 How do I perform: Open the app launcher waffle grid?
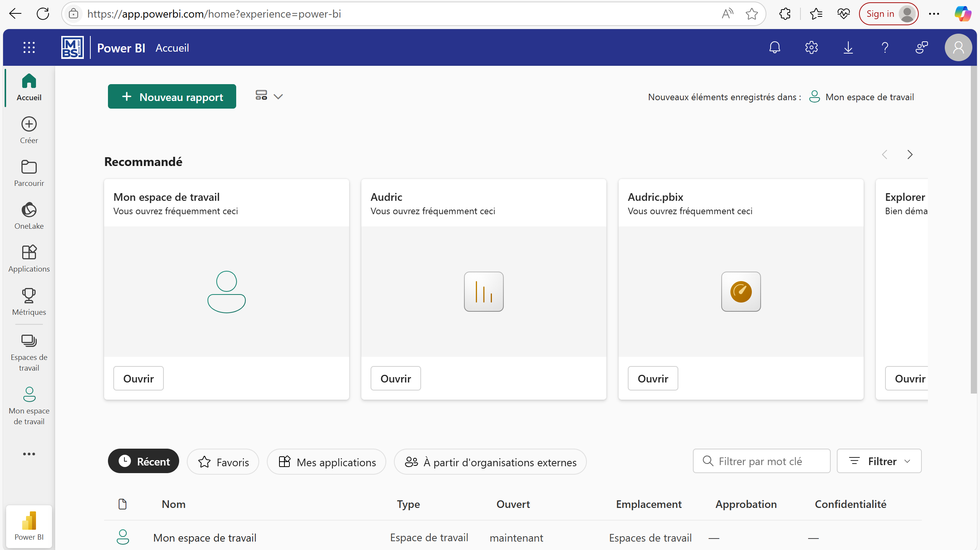pos(29,48)
